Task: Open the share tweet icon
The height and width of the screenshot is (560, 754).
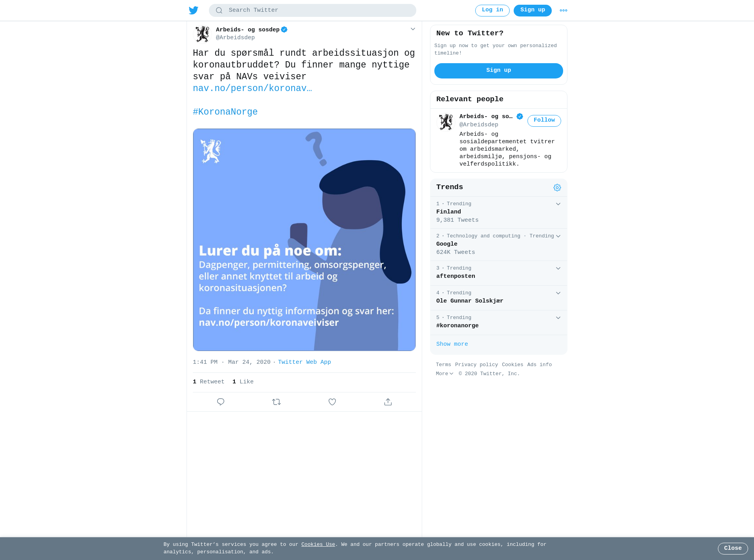Action: 388,402
